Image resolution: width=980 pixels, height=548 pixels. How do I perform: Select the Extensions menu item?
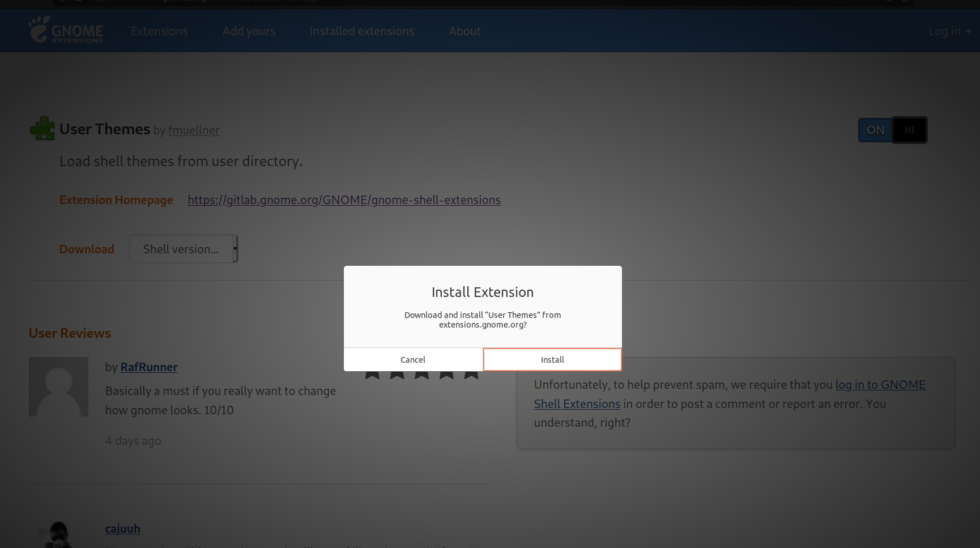coord(159,31)
